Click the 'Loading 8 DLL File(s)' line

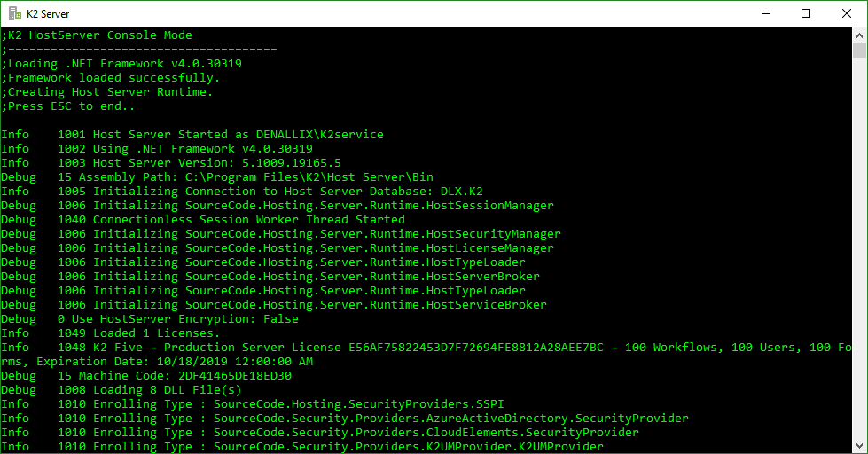pos(121,390)
